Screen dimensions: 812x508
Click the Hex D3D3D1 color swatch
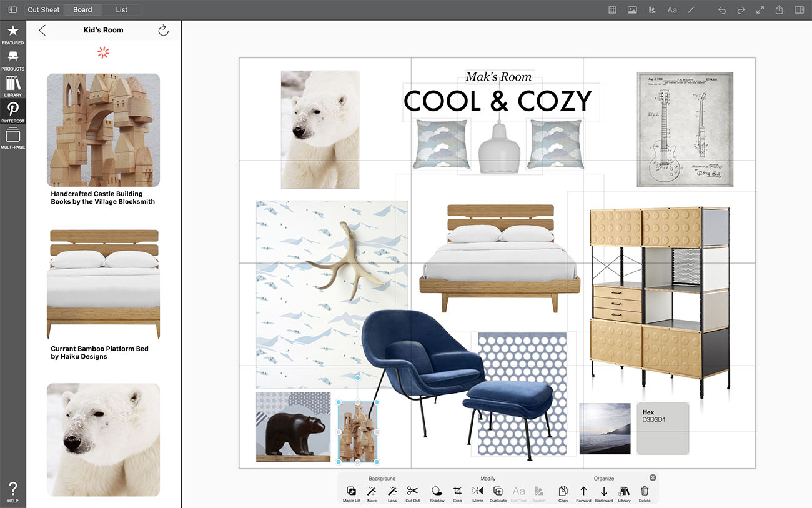[x=663, y=428]
